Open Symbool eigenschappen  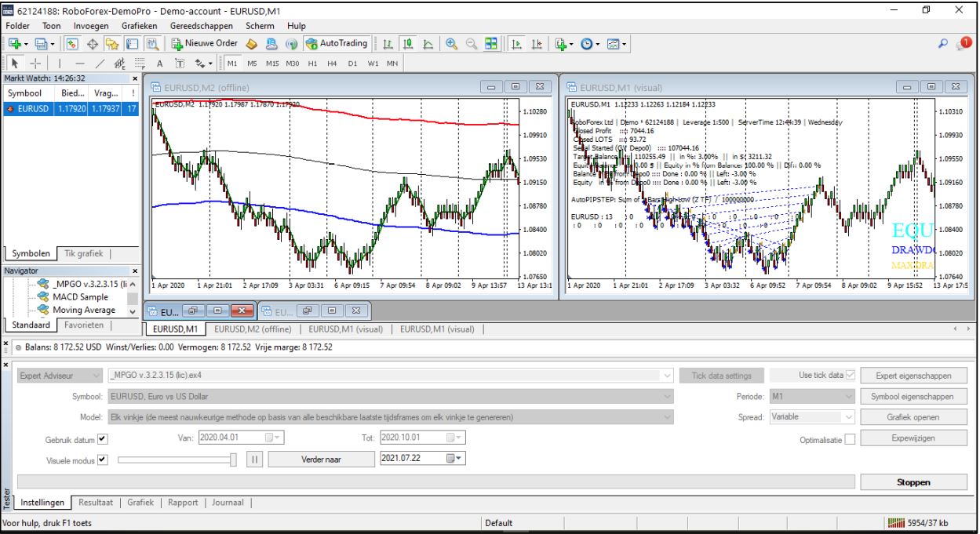pos(913,397)
